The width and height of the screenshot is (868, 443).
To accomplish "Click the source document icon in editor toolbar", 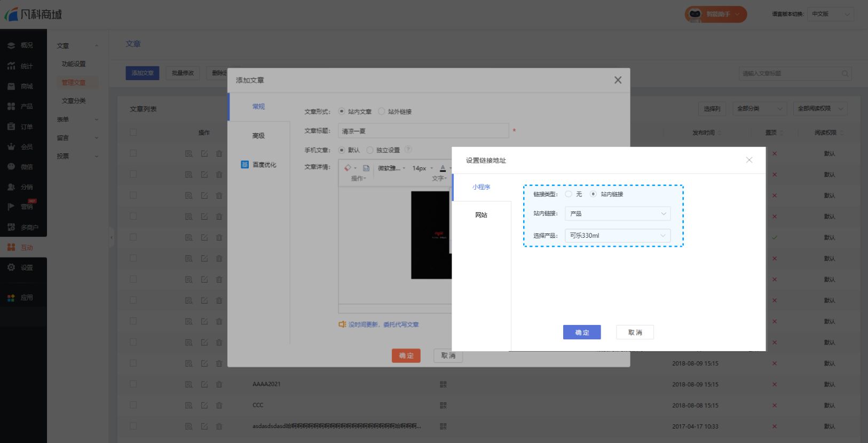I will [x=366, y=168].
